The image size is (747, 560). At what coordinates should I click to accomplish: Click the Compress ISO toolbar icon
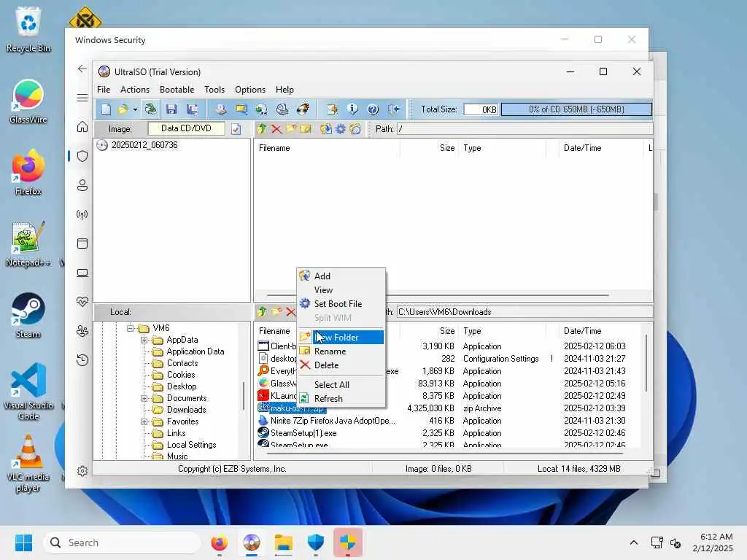click(x=241, y=109)
